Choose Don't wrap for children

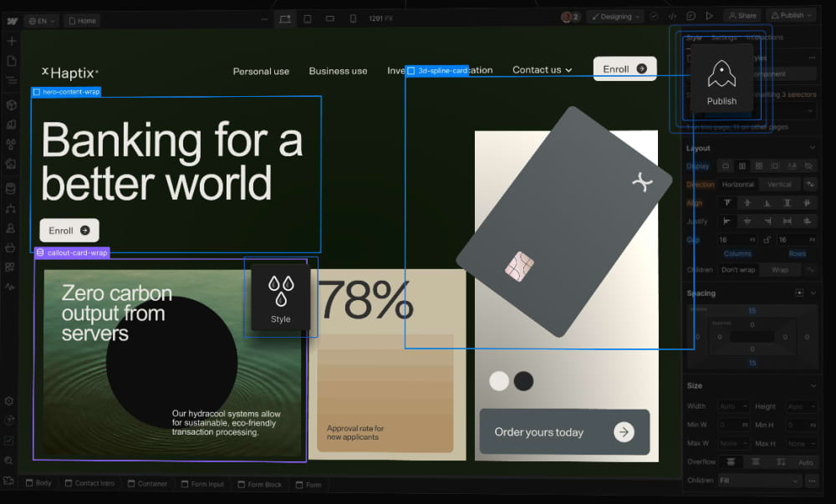point(738,270)
